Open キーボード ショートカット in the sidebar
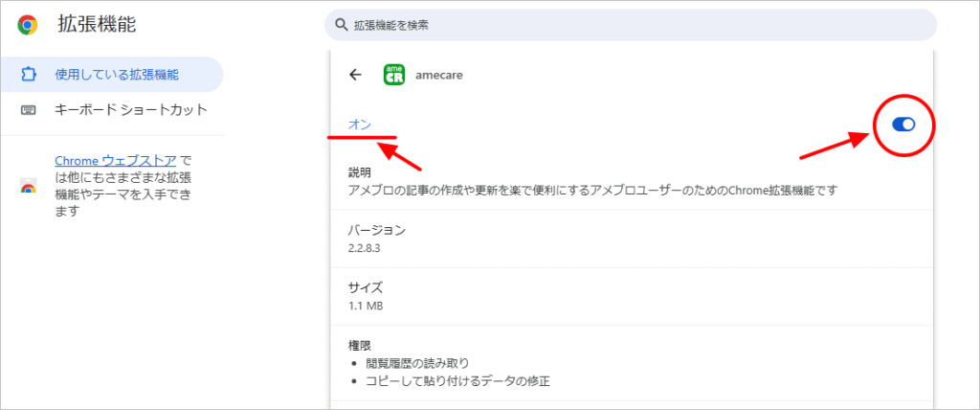Viewport: 980px width, 410px height. point(130,109)
